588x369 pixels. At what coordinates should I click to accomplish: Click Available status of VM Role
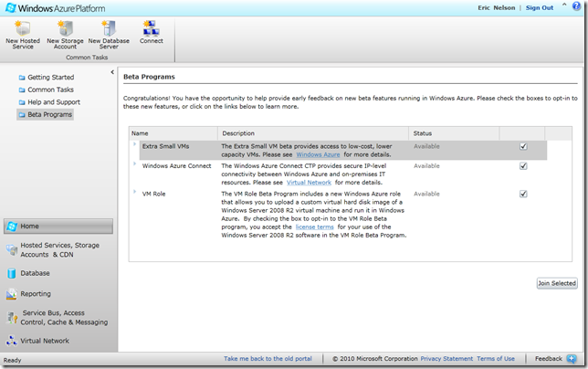pos(426,194)
